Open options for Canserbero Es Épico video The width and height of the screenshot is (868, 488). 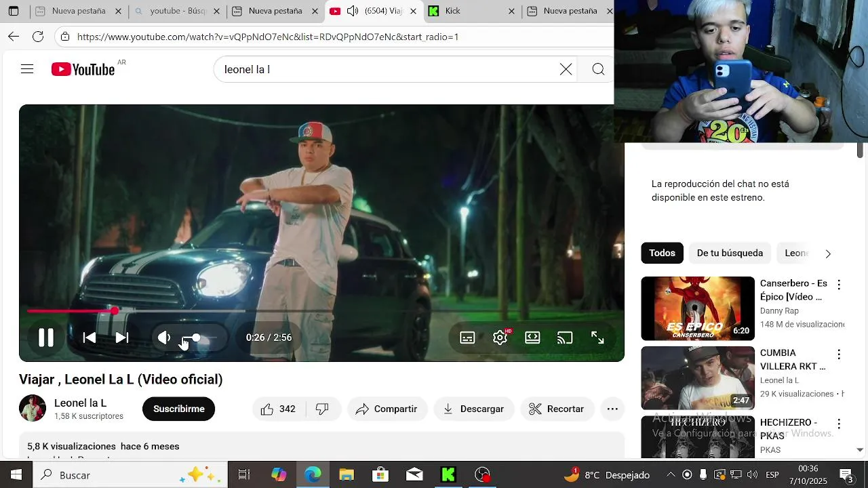(x=839, y=285)
